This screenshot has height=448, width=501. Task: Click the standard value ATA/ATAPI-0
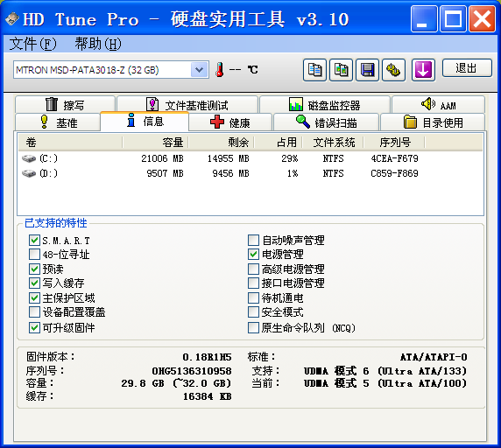[x=434, y=357]
